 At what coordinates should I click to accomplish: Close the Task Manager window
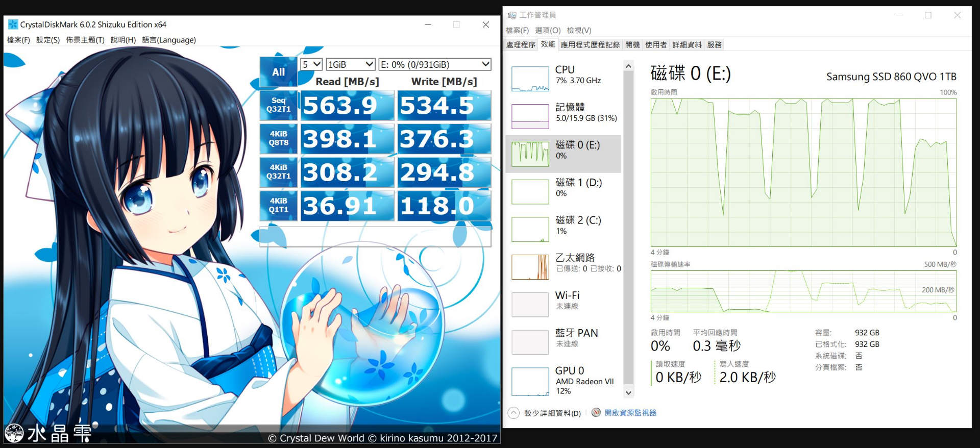(957, 15)
